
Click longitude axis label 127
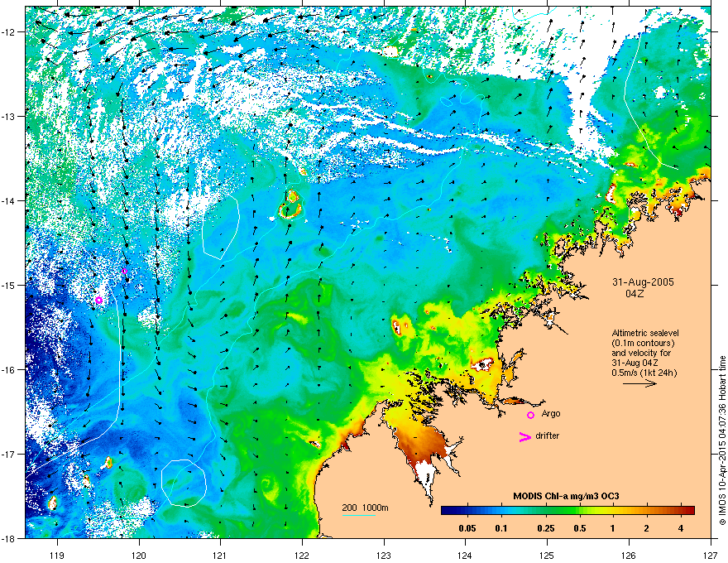711,555
